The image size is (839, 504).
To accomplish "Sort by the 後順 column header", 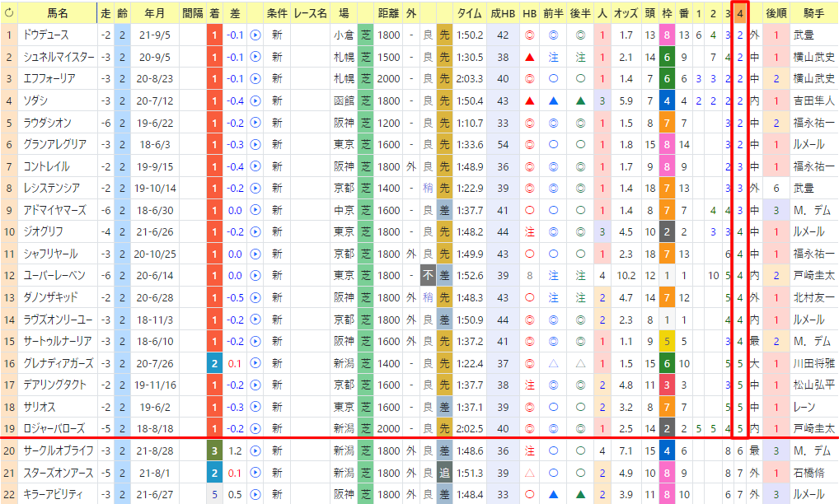I will pos(776,13).
